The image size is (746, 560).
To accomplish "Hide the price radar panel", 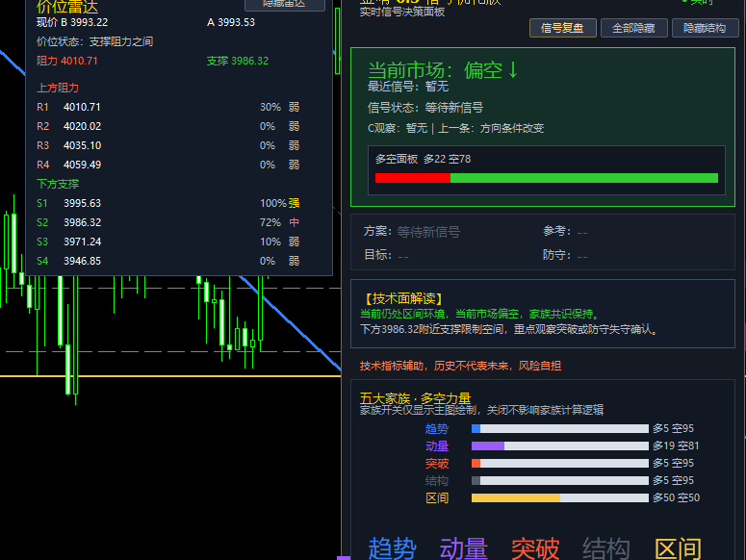I will tap(285, 4).
